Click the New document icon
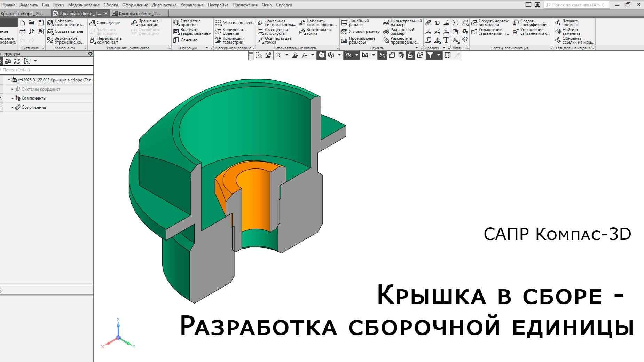Screen dimensions: 644x362 (x=23, y=23)
